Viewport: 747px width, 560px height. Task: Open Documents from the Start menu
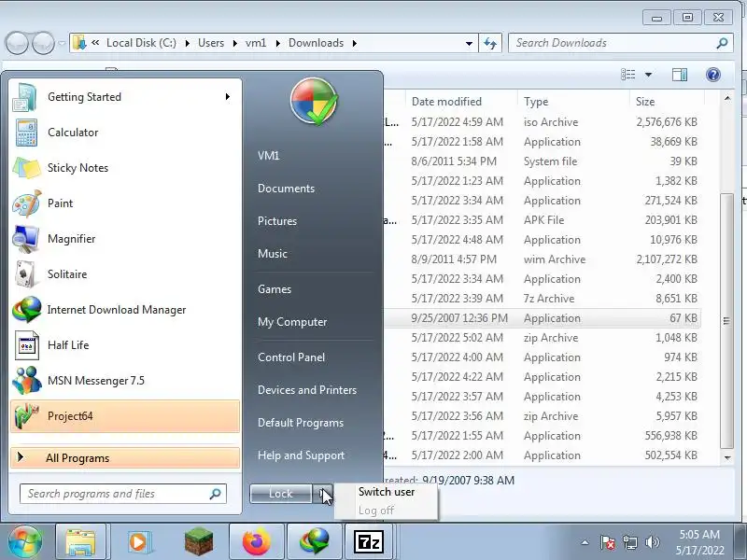point(287,189)
